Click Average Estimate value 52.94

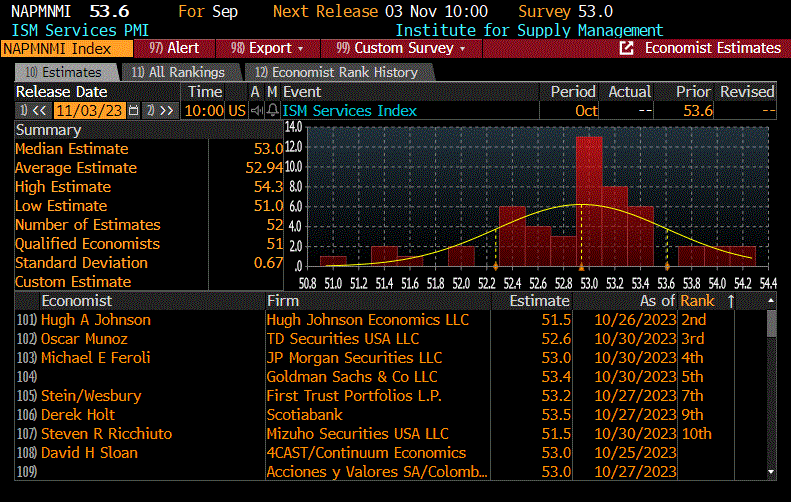(x=264, y=168)
